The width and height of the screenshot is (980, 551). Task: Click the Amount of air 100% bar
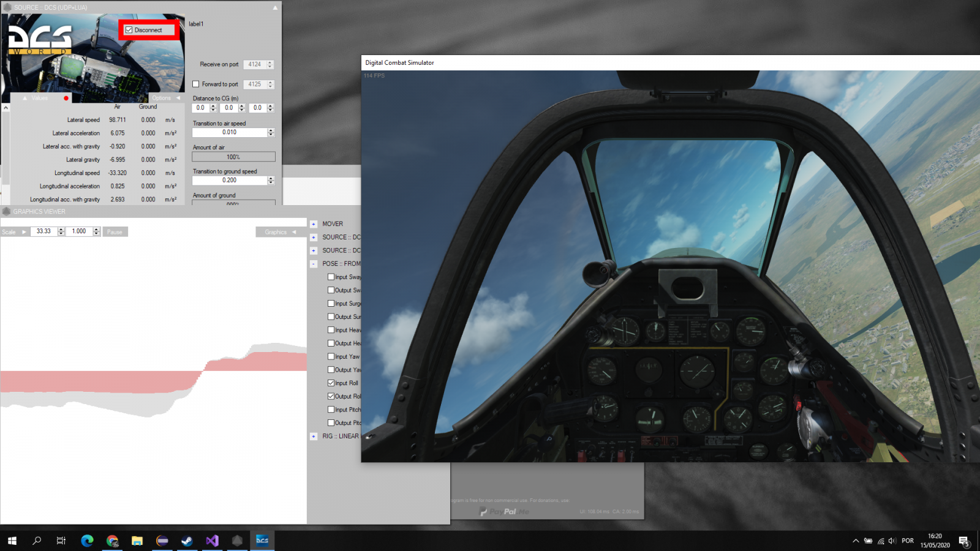[233, 157]
